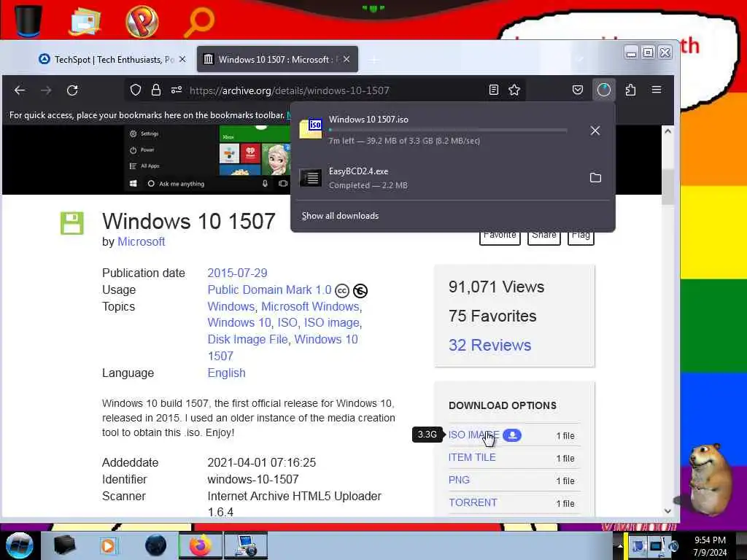Open the English language link

(226, 373)
